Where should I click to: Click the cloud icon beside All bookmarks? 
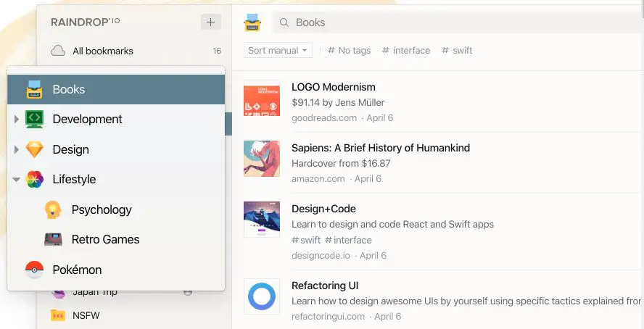[58, 51]
